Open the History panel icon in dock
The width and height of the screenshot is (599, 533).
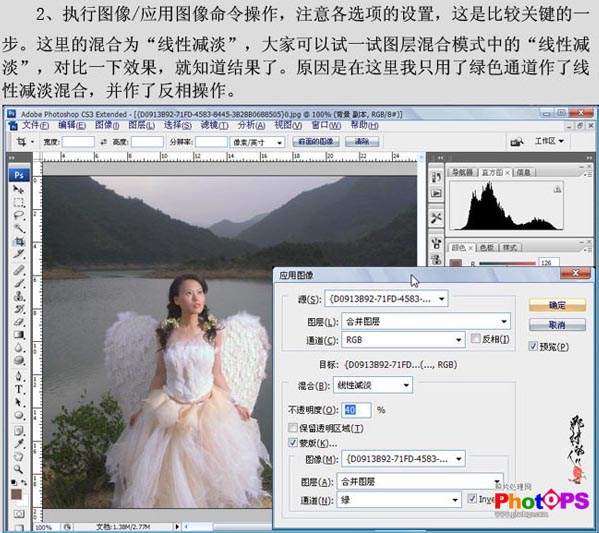(436, 178)
